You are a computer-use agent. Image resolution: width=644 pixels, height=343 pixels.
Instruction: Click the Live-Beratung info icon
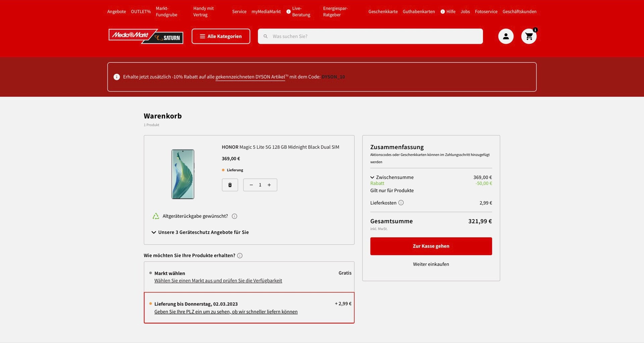click(288, 11)
